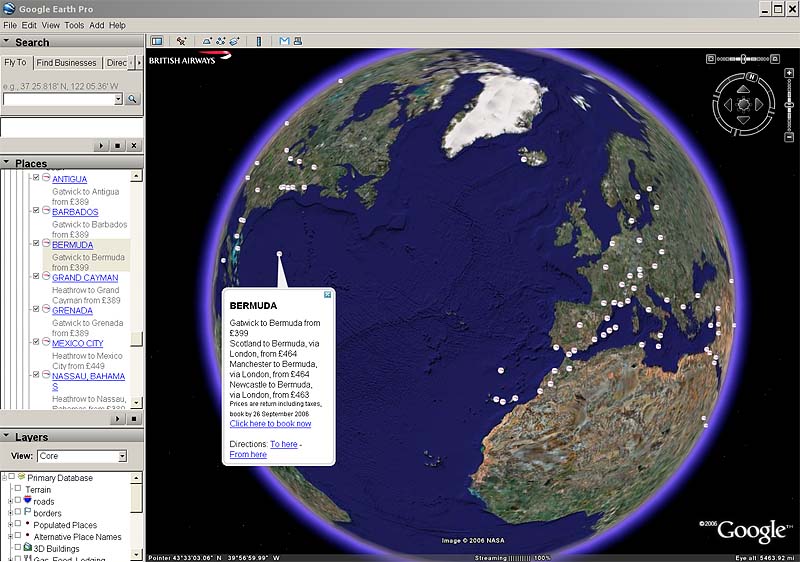800x562 pixels.
Task: Expand the Alternative Place Names tree node
Action: point(10,537)
